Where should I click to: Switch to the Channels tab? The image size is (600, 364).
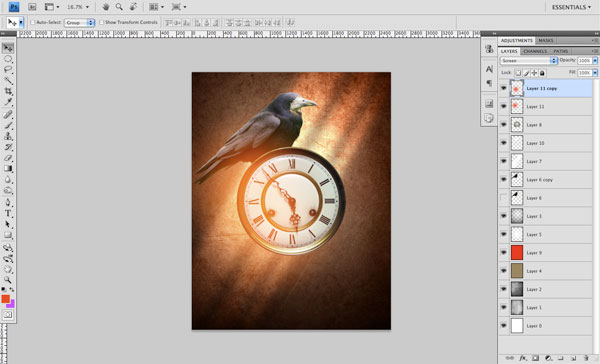pos(535,51)
